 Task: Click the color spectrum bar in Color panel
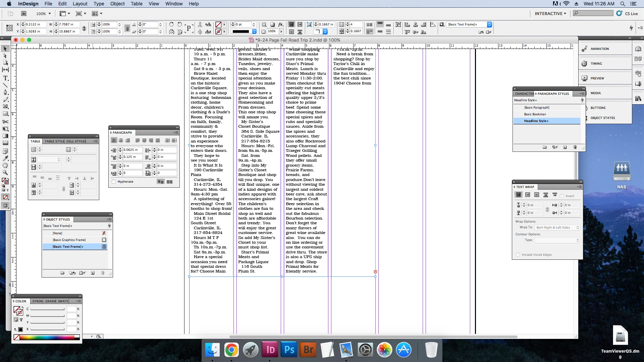click(x=47, y=338)
